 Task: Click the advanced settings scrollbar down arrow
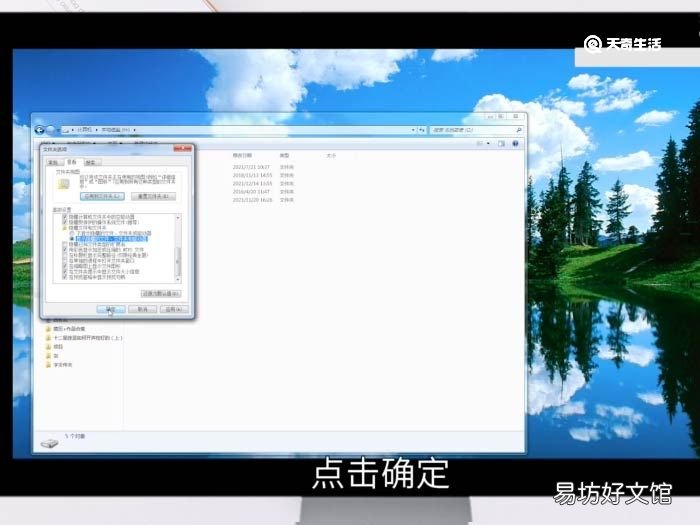178,279
